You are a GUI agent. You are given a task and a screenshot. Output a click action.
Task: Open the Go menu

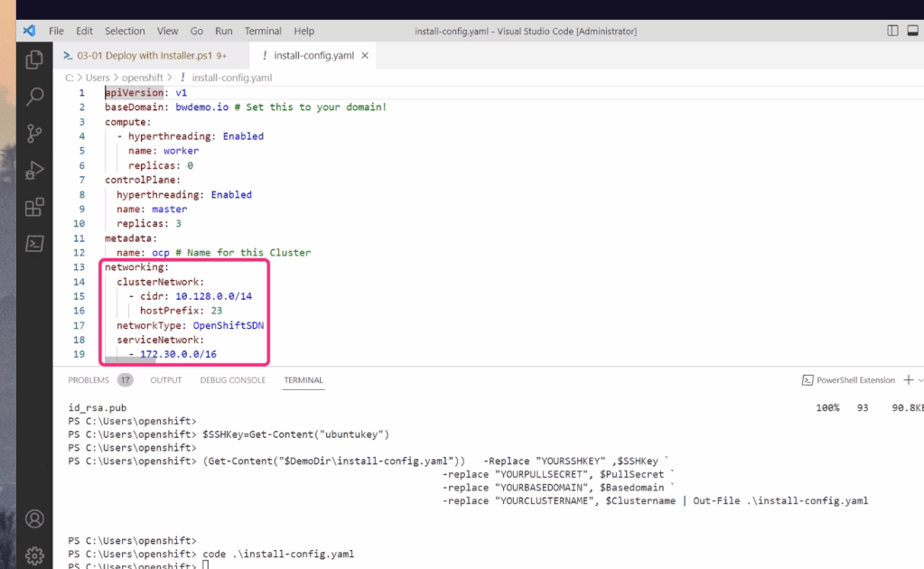click(196, 32)
